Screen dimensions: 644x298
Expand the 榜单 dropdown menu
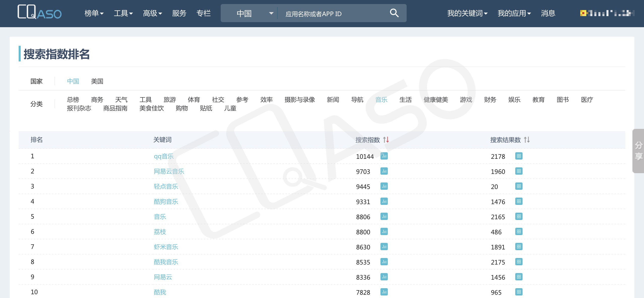(x=94, y=13)
